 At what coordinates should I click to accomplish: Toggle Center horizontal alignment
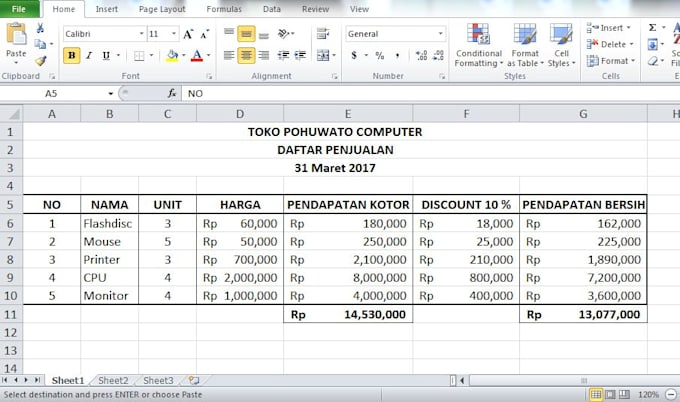246,55
